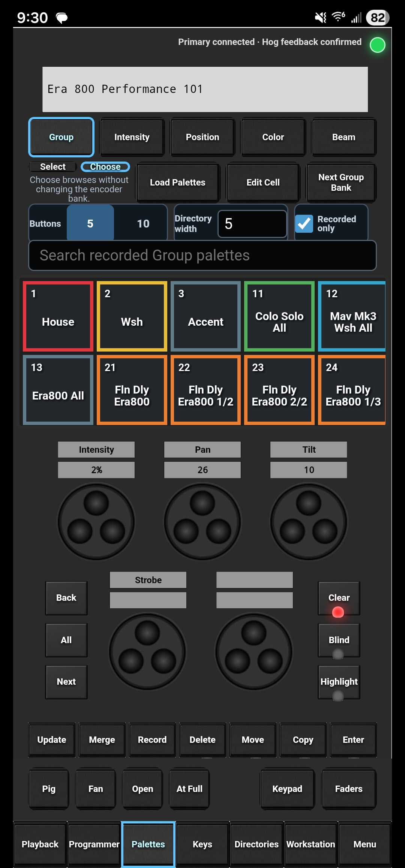Select group 1 House
This screenshot has height=868, width=405.
(58, 316)
